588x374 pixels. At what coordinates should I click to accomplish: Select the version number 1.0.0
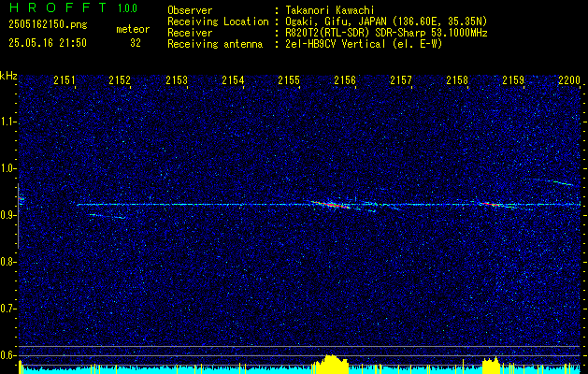click(x=127, y=7)
